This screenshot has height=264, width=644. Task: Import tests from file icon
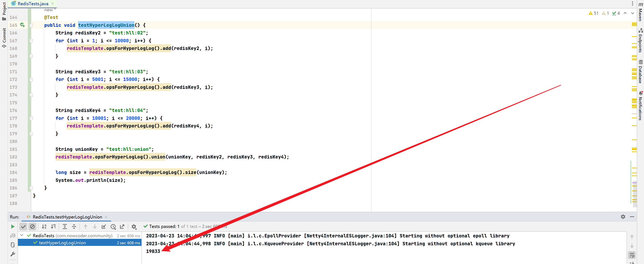click(x=104, y=227)
